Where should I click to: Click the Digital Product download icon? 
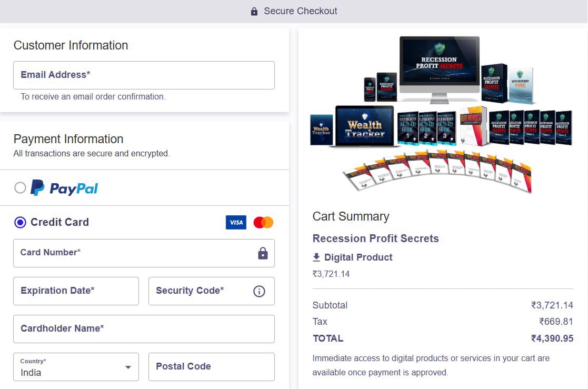[x=316, y=257]
